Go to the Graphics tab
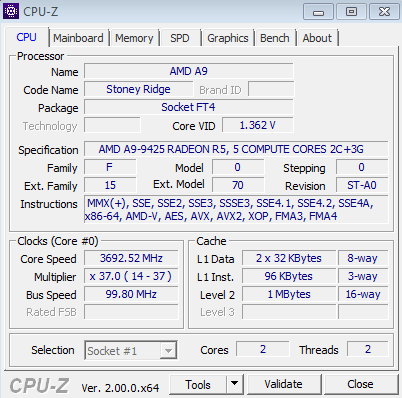Screen dimensions: 402x398 tap(228, 38)
